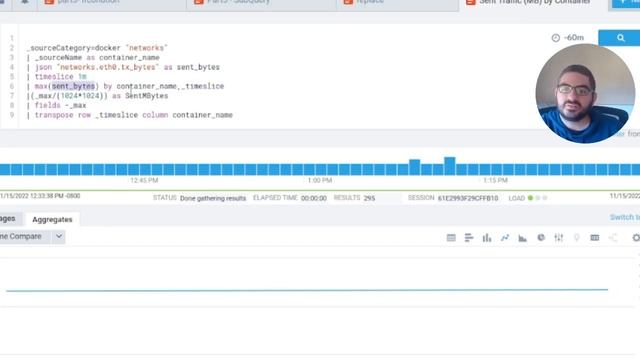Image resolution: width=640 pixels, height=360 pixels.
Task: Switch to table view chart icon
Action: coord(451,238)
